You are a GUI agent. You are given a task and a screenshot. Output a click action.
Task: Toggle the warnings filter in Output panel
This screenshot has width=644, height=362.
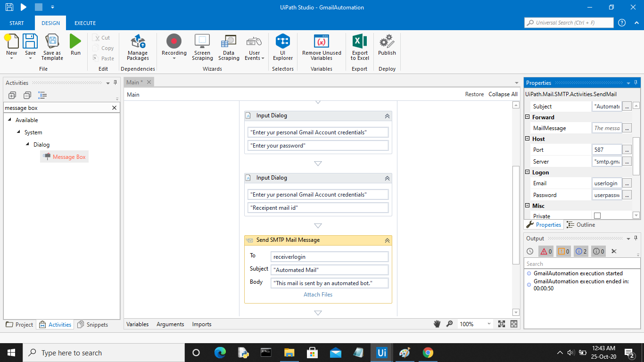click(x=563, y=251)
